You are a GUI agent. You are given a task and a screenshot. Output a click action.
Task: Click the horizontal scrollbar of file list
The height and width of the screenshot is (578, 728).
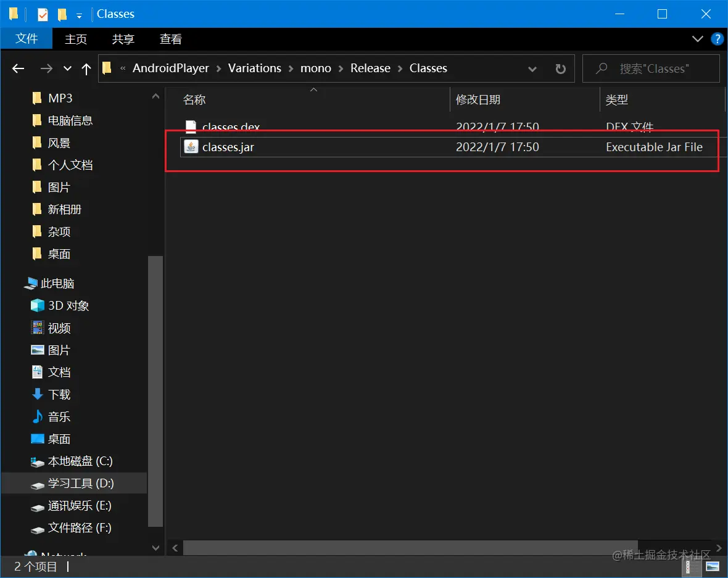pos(410,548)
